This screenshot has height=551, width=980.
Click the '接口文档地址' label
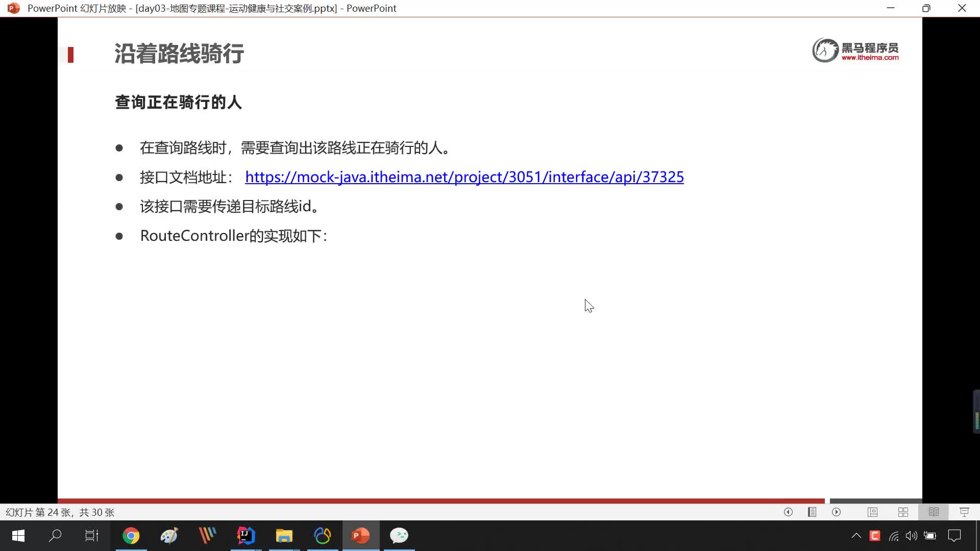(x=186, y=177)
